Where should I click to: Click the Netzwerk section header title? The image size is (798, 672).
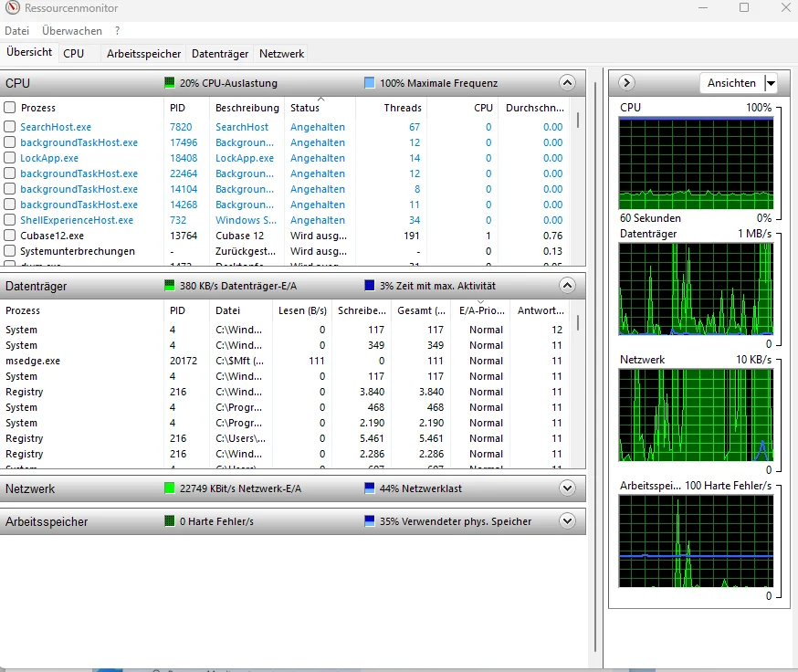click(x=30, y=488)
